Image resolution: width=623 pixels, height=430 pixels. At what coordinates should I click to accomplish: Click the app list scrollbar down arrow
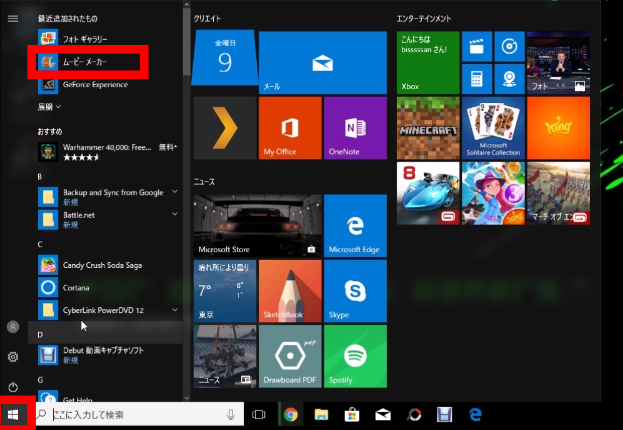187,397
